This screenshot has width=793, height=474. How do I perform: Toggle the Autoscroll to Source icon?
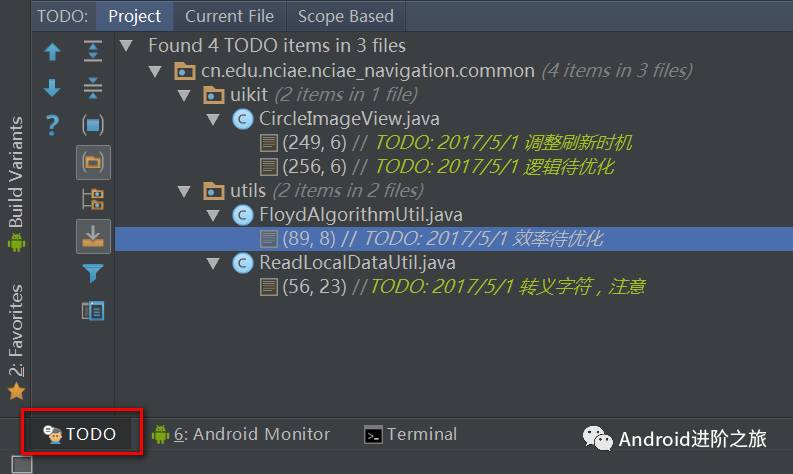tap(93, 236)
